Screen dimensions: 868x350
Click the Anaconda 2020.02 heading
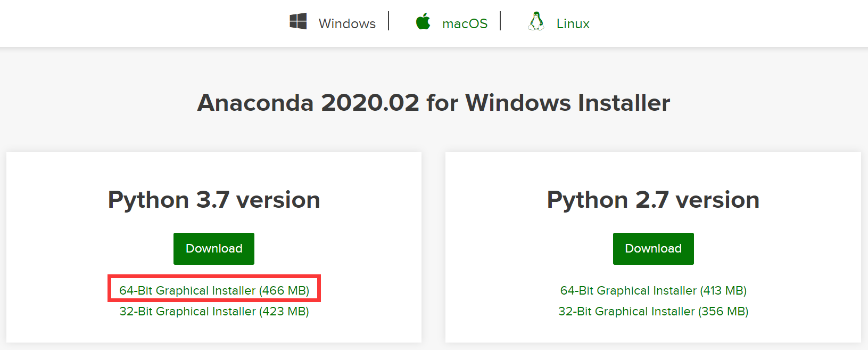tap(434, 102)
